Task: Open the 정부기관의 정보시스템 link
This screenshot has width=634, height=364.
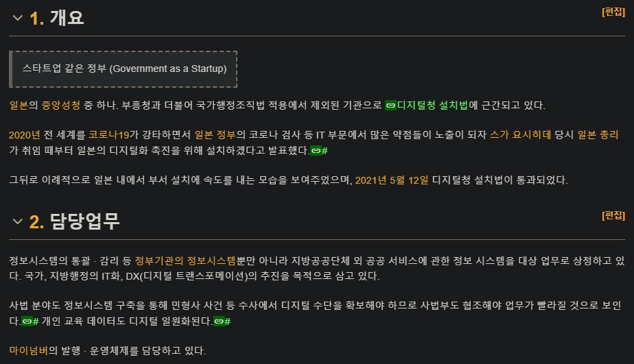Action: pos(185,261)
